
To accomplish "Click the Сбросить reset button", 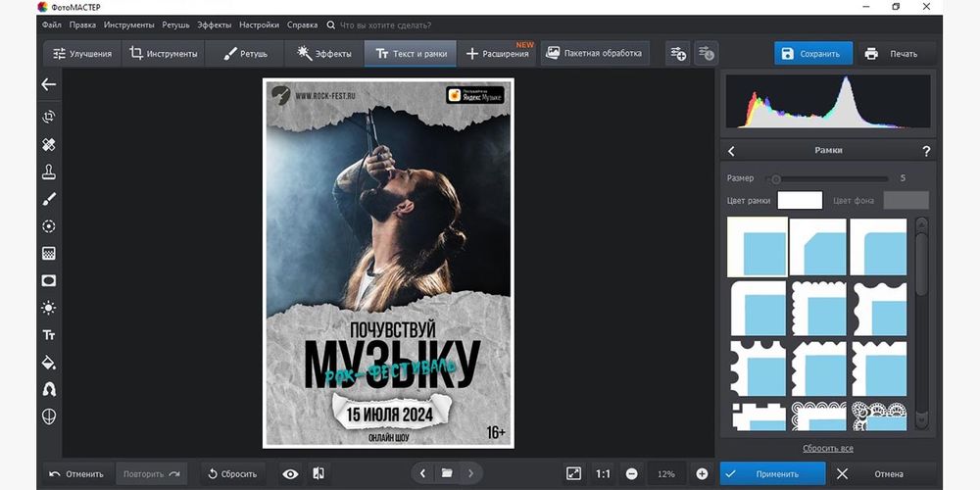I will (232, 473).
